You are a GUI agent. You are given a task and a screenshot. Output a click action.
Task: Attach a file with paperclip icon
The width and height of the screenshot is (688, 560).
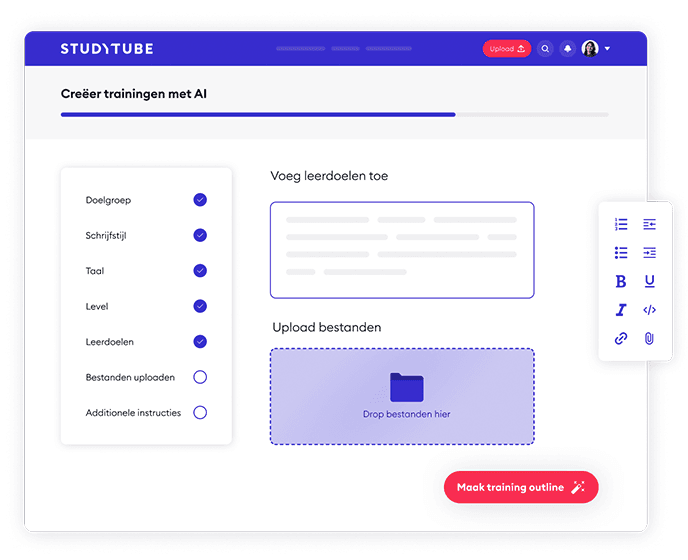(x=649, y=338)
